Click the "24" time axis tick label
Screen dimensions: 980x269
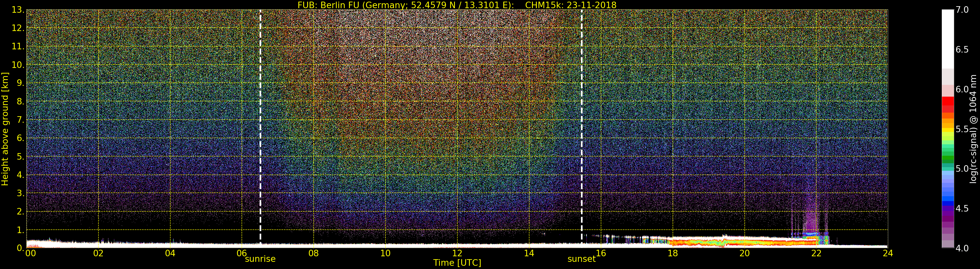point(888,253)
